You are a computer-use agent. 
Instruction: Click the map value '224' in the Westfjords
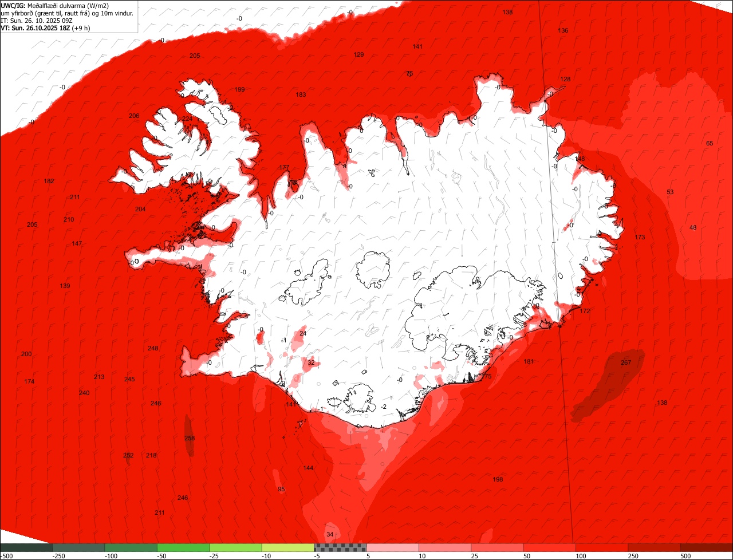click(x=187, y=119)
